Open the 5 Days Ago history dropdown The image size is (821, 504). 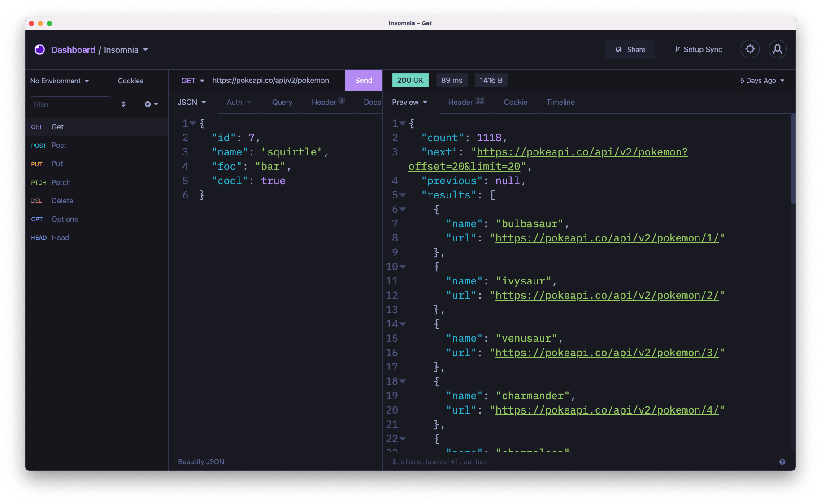(x=762, y=81)
